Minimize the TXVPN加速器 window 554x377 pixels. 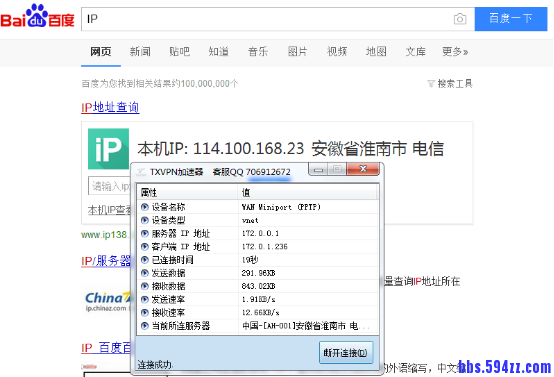coord(318,169)
